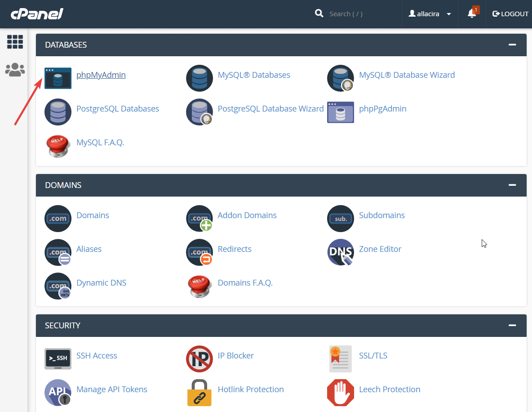The width and height of the screenshot is (532, 412).
Task: Open the SSL/TLS link
Action: (373, 356)
